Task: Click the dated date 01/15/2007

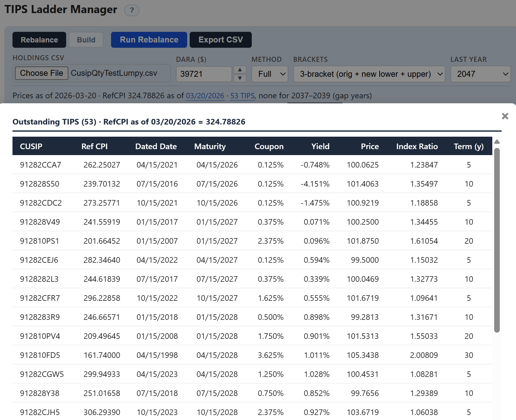Action: pos(157,241)
